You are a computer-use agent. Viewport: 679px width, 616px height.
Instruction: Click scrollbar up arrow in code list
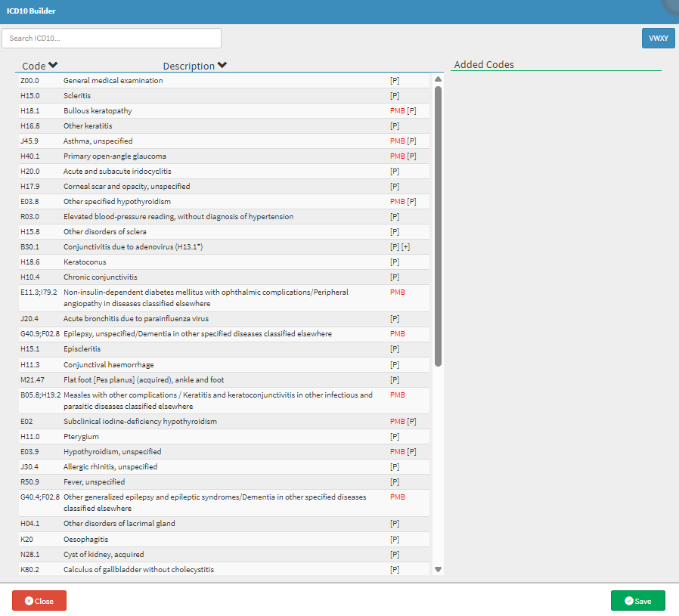pyautogui.click(x=437, y=79)
